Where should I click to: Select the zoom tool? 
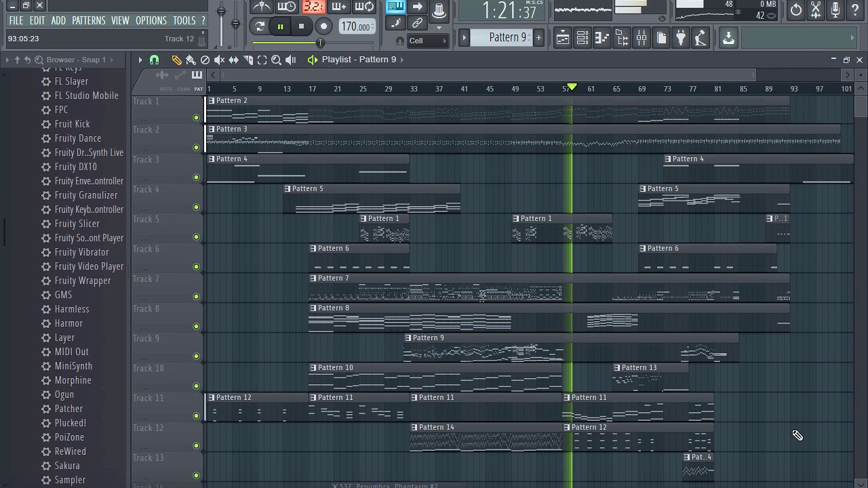pyautogui.click(x=276, y=60)
